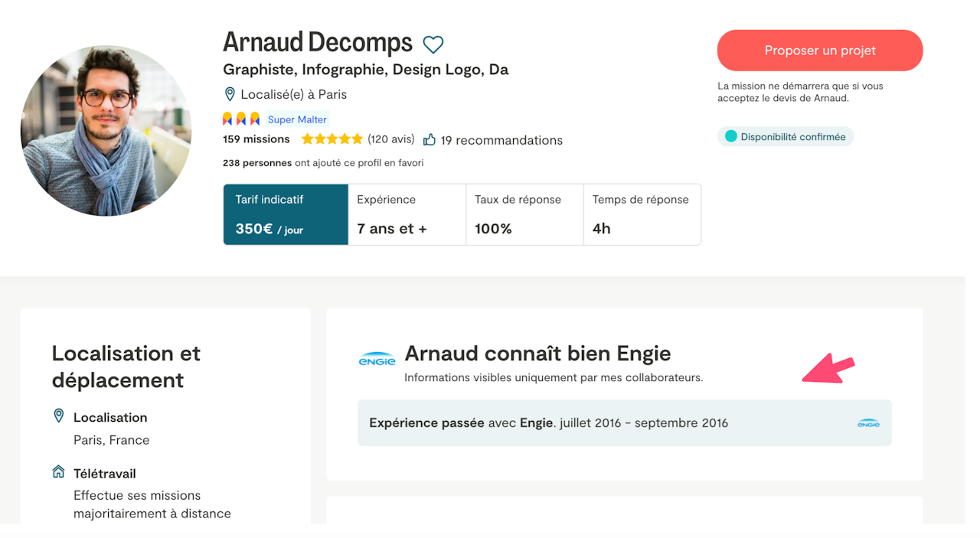Click Arnaud's profile photo
This screenshot has height=538, width=980.
click(106, 131)
